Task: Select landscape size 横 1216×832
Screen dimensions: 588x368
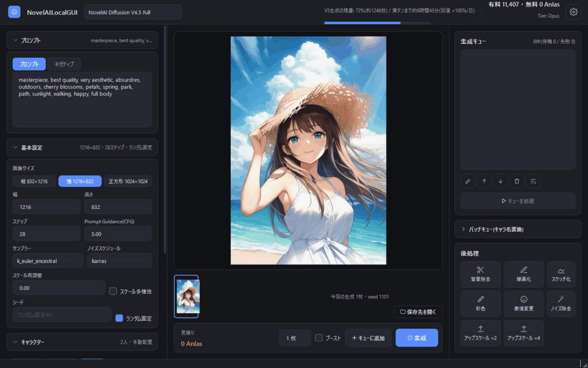Action: [80, 181]
